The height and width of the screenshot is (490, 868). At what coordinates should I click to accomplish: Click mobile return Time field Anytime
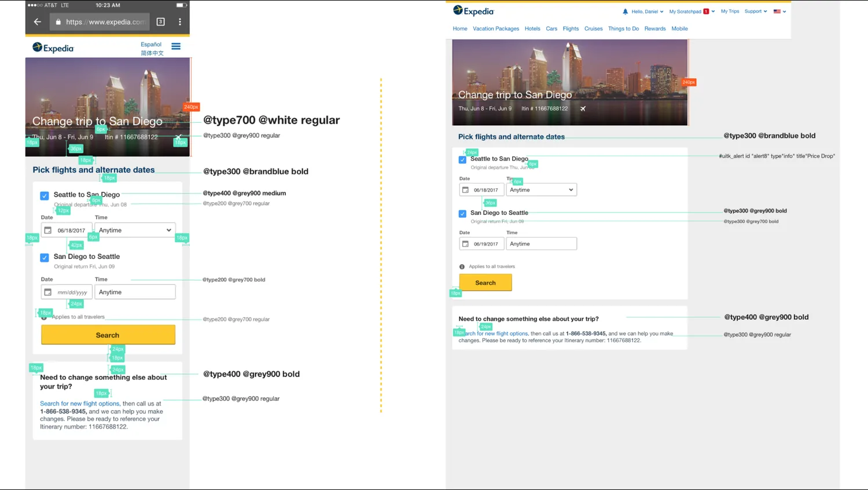[x=135, y=292]
